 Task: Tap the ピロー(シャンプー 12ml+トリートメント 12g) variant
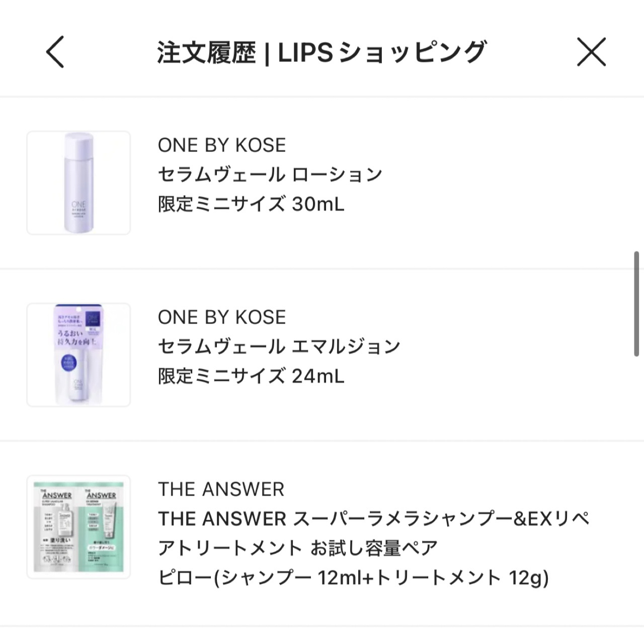[353, 578]
